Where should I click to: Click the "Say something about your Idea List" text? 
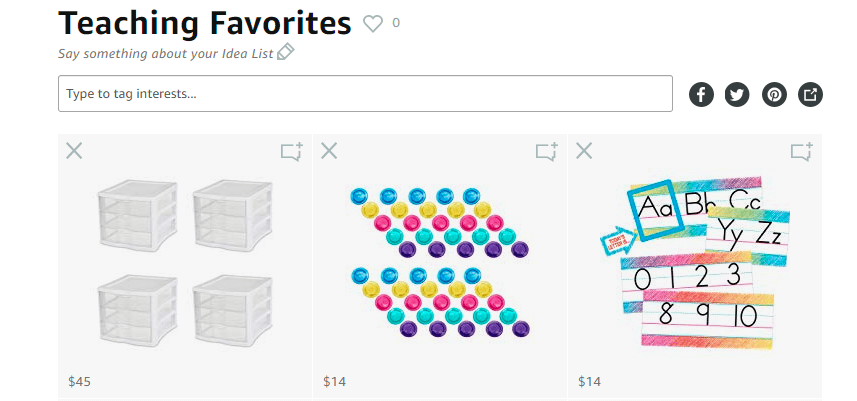166,52
